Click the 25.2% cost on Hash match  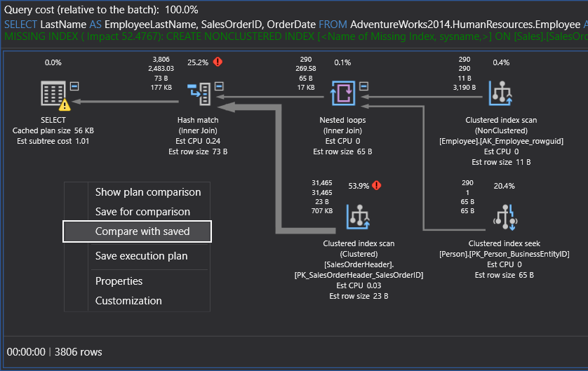[198, 62]
